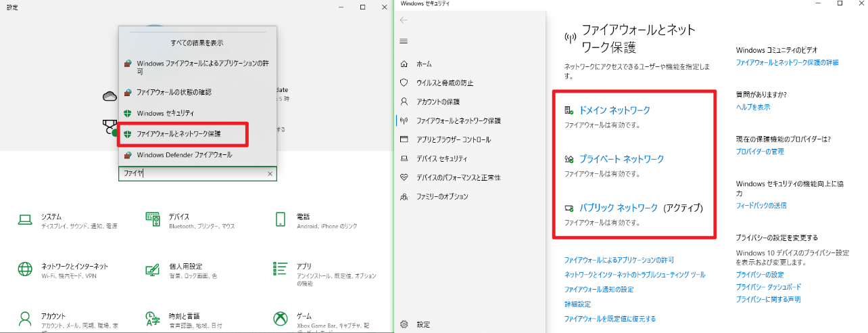The height and width of the screenshot is (333, 868).
Task: Click 'ファイアウォールによるアプリケーションの許可' link
Action: (619, 260)
